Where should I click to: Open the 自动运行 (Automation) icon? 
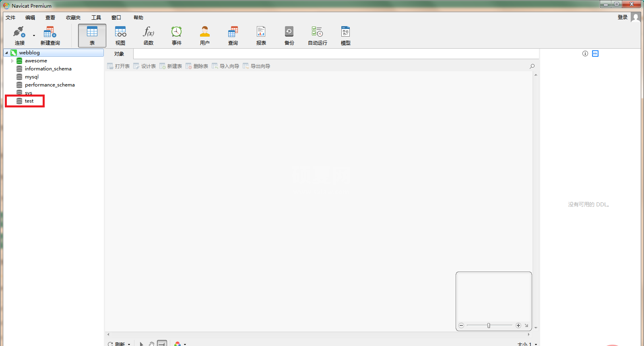click(317, 32)
